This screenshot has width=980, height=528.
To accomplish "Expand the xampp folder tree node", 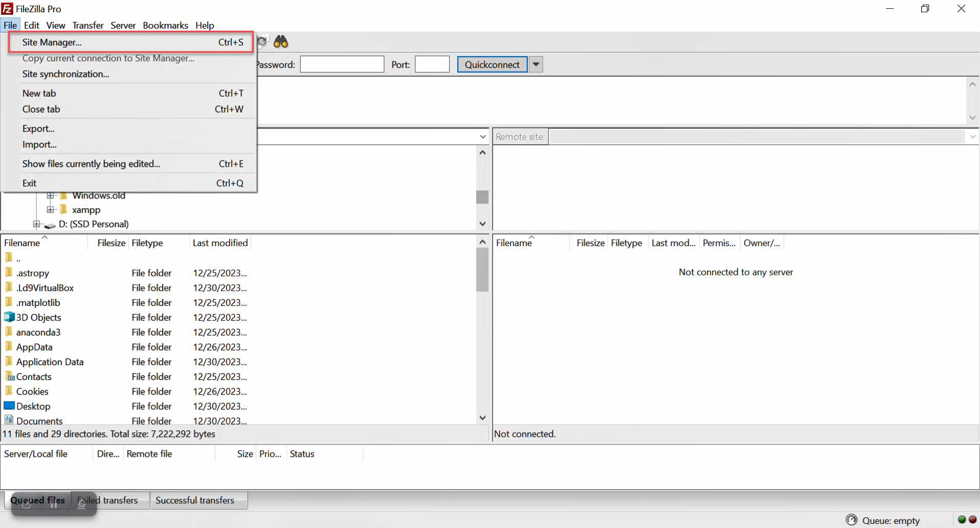I will [50, 210].
